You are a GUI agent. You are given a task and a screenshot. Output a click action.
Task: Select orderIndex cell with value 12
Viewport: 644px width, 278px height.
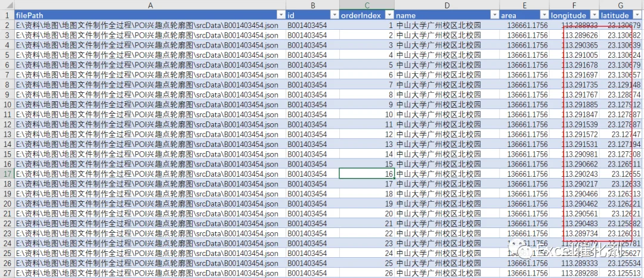point(367,134)
